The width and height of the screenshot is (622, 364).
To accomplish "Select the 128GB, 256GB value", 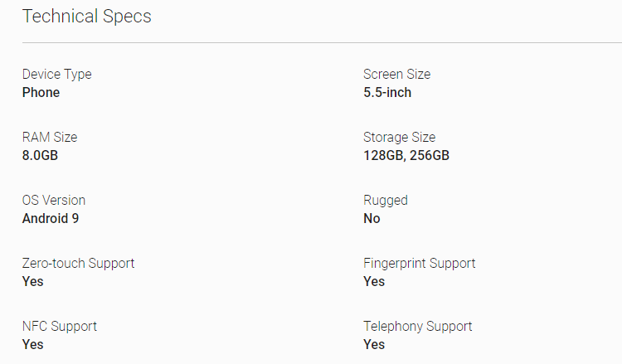I will 406,156.
